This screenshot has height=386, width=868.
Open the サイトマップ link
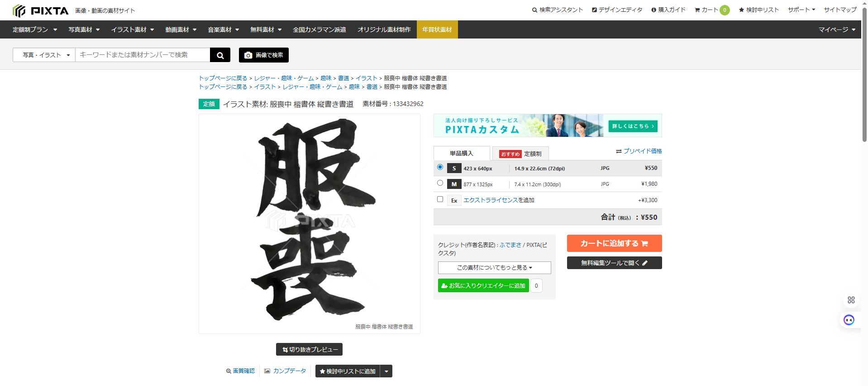(x=840, y=10)
